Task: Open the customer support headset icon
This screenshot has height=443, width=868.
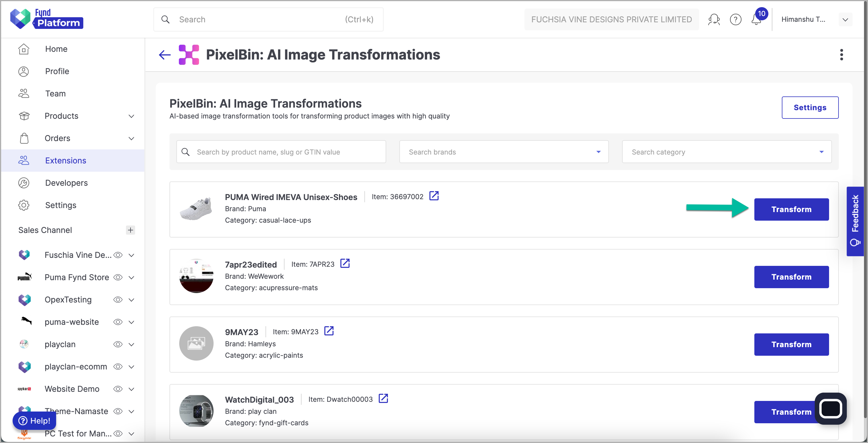Action: tap(714, 19)
